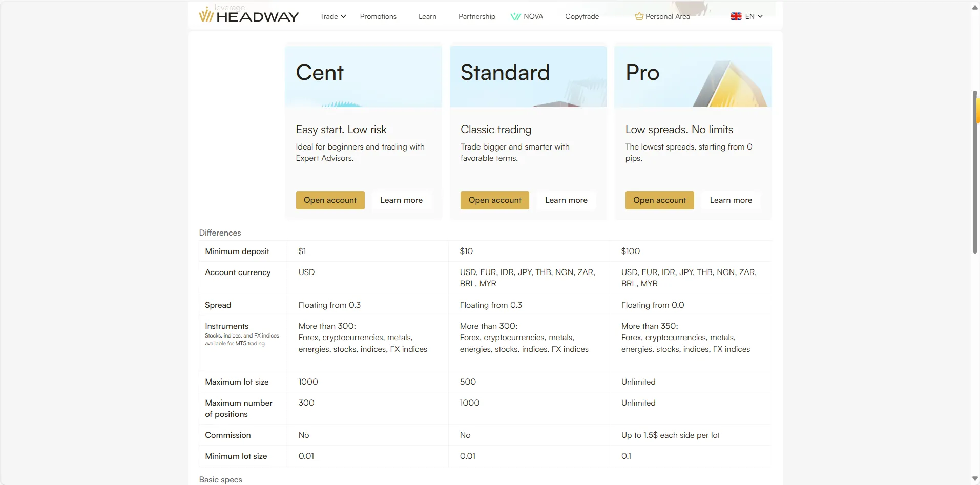The height and width of the screenshot is (485, 980).
Task: Click the 'Floating from 0.0' spread value
Action: coord(653,305)
